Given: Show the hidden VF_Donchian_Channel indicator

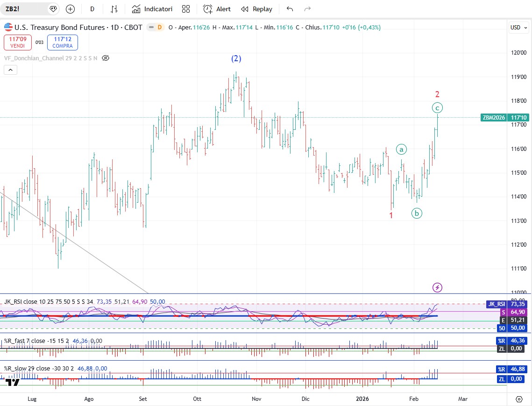Looking at the screenshot, I should pyautogui.click(x=106, y=58).
